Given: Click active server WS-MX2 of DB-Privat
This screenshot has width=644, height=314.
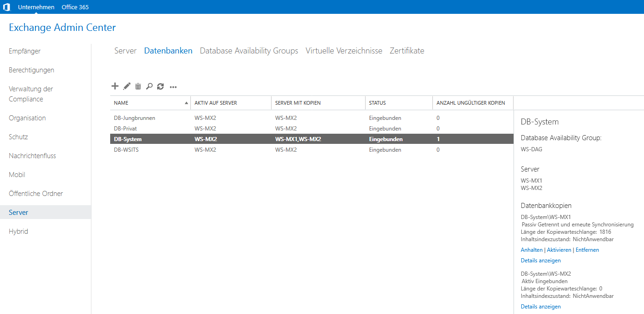Looking at the screenshot, I should 205,129.
